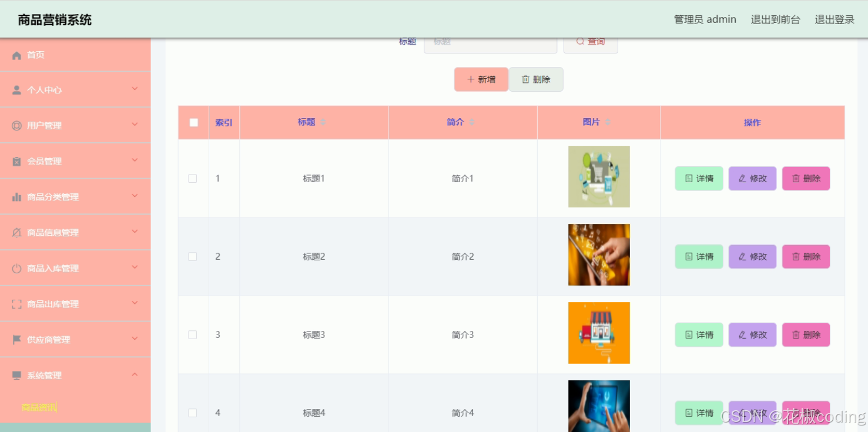Check the checkbox for row 标题3
This screenshot has width=868, height=432.
point(192,334)
